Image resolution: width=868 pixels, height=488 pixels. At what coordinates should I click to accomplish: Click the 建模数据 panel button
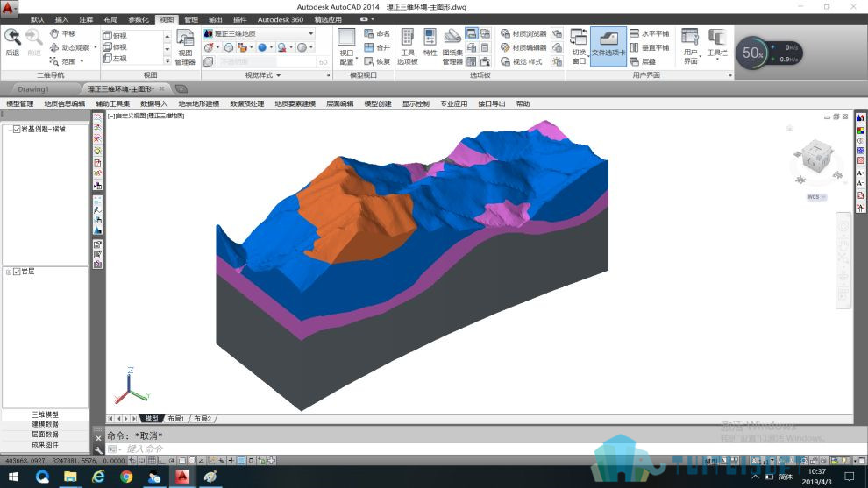45,424
